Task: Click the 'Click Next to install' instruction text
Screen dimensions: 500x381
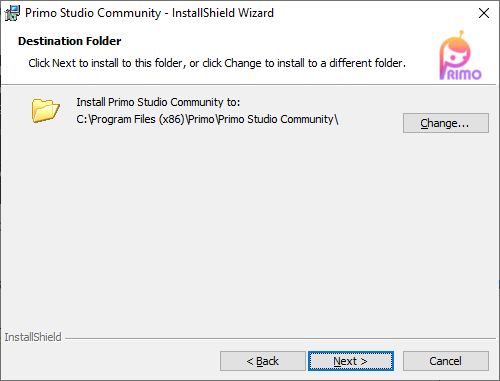Action: [217, 63]
